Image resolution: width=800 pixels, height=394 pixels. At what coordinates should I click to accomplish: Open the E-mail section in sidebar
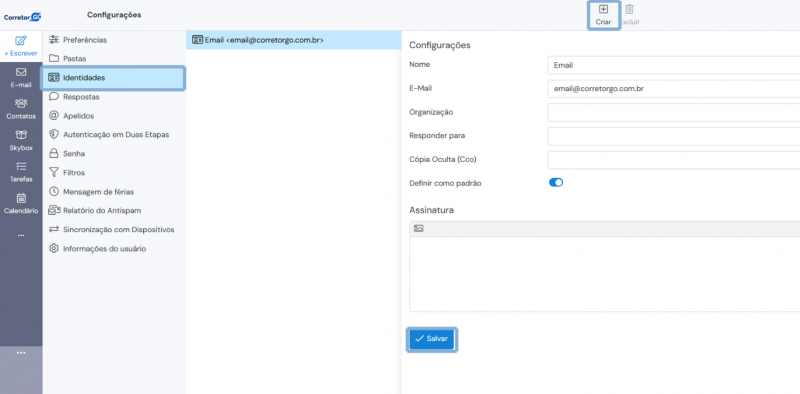point(21,78)
